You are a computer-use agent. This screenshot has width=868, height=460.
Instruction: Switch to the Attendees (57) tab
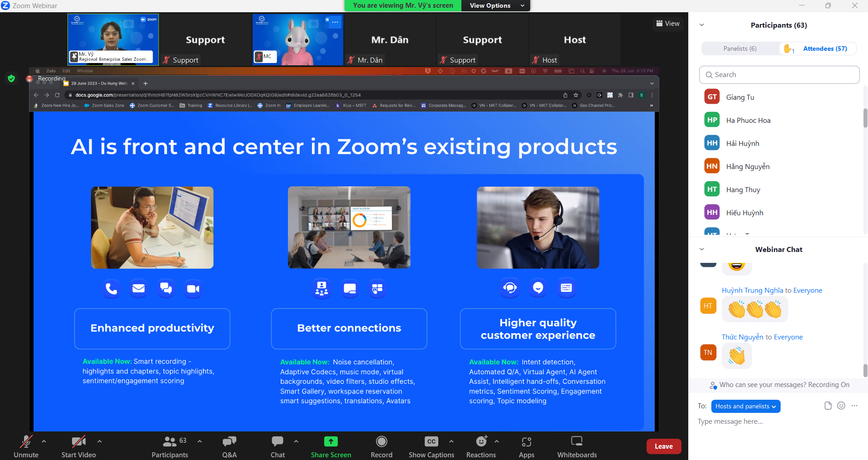click(825, 48)
